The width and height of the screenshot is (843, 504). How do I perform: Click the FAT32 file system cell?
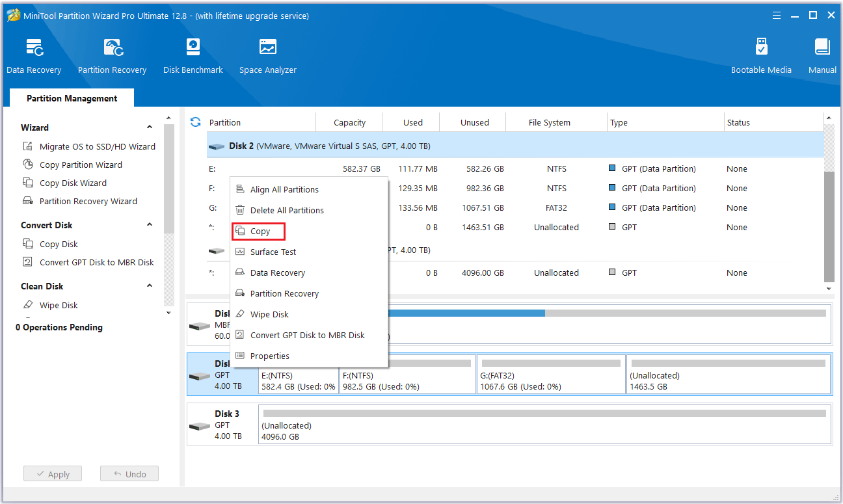coord(556,207)
